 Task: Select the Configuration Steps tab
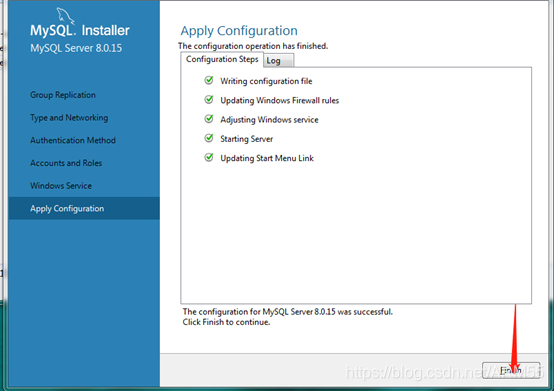pos(222,59)
